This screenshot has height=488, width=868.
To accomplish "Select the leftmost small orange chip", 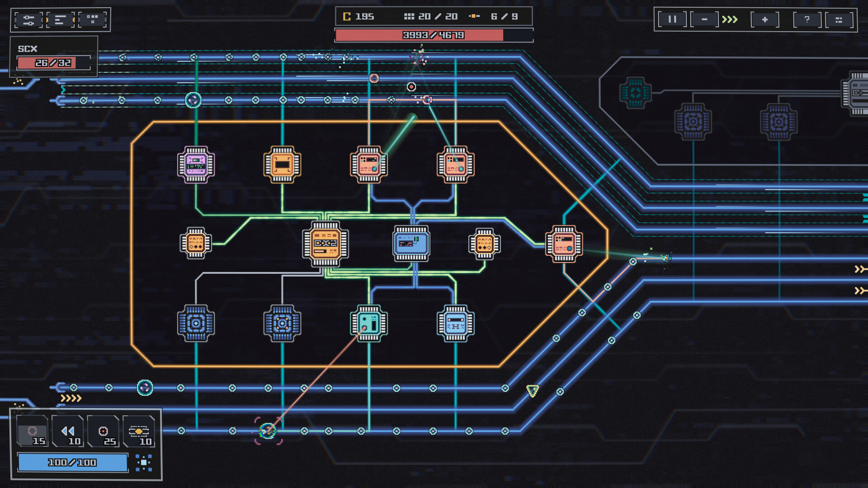I will (196, 243).
